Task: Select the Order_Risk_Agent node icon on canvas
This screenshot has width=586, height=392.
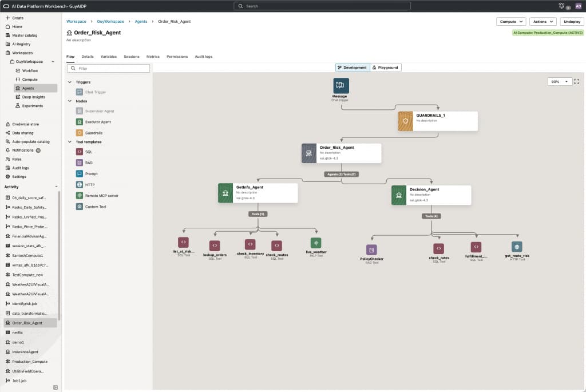Action: point(309,153)
